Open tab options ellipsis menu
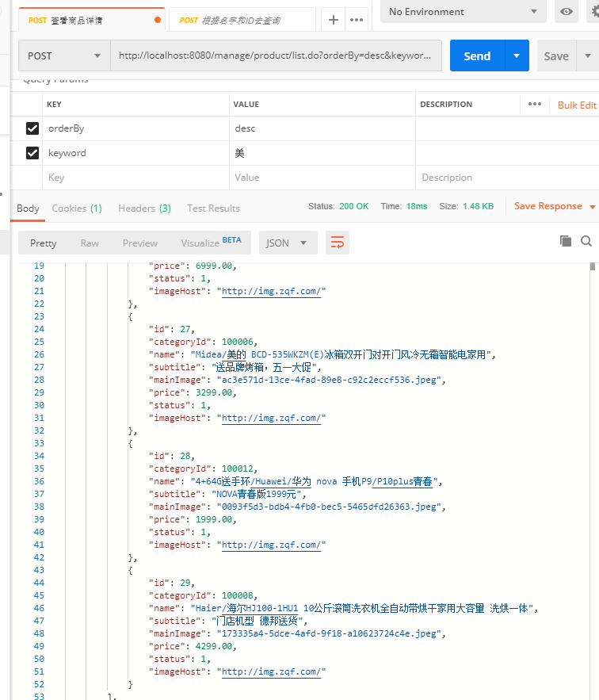 (357, 20)
